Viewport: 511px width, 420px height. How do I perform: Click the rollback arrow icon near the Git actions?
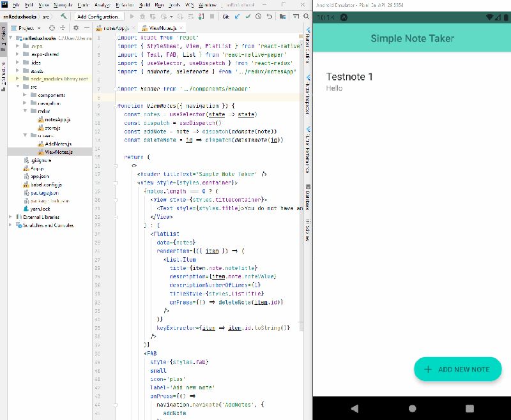pos(269,16)
